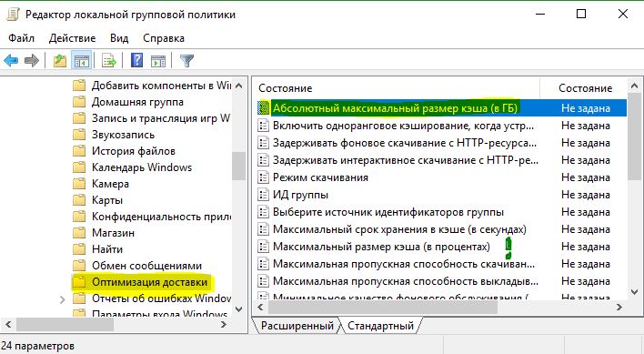Maximize the policy editor window
The width and height of the screenshot is (644, 354).
[x=581, y=14]
